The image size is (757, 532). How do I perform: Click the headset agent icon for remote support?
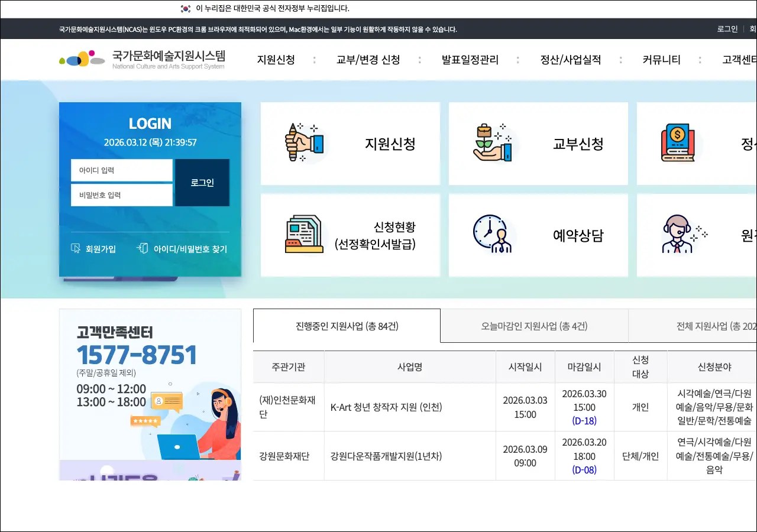point(679,235)
